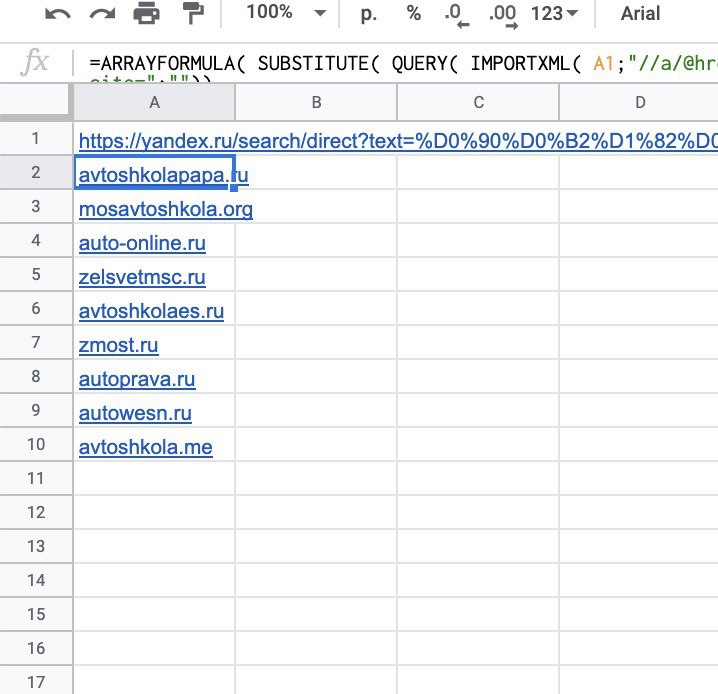Apply ruble currency format

[x=369, y=14]
